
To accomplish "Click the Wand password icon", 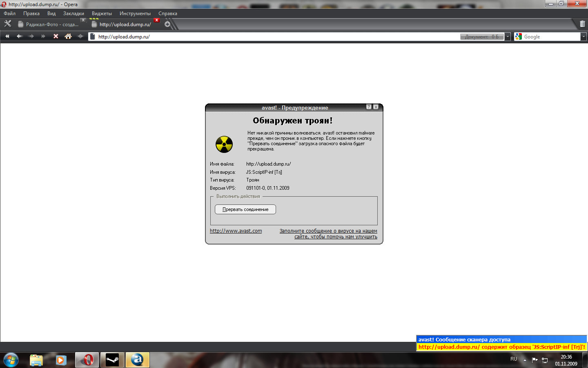I will (80, 36).
